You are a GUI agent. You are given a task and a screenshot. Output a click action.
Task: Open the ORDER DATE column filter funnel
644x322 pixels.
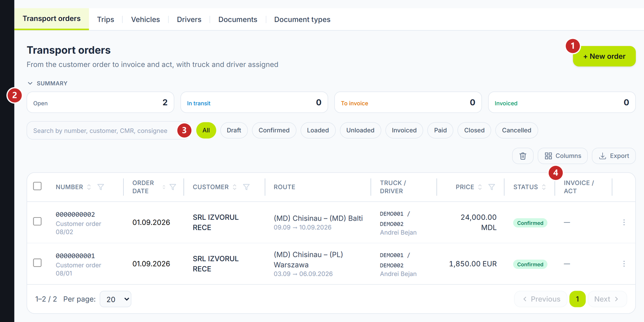pos(173,187)
